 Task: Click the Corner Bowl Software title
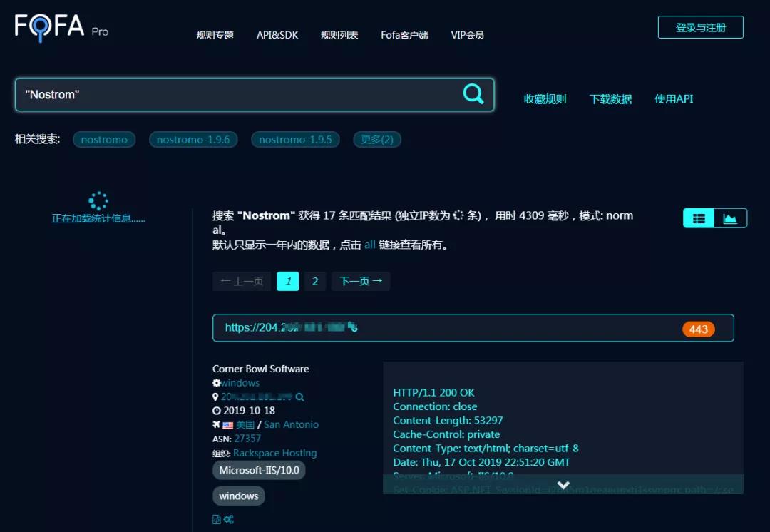pos(261,369)
